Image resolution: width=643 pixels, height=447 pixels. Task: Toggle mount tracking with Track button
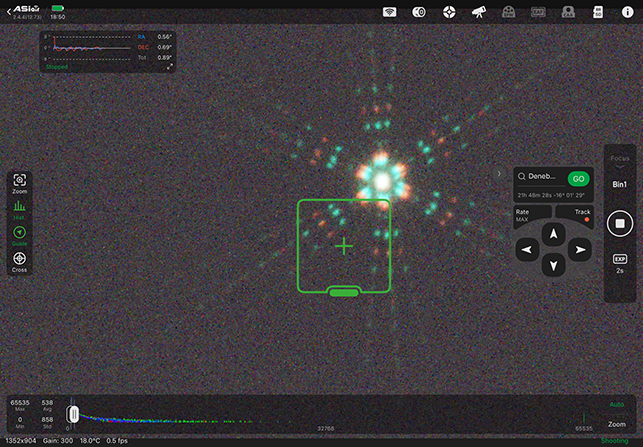(x=581, y=214)
